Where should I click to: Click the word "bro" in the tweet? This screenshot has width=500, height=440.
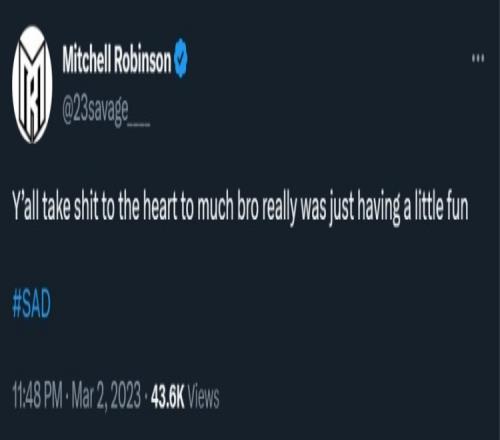click(247, 207)
